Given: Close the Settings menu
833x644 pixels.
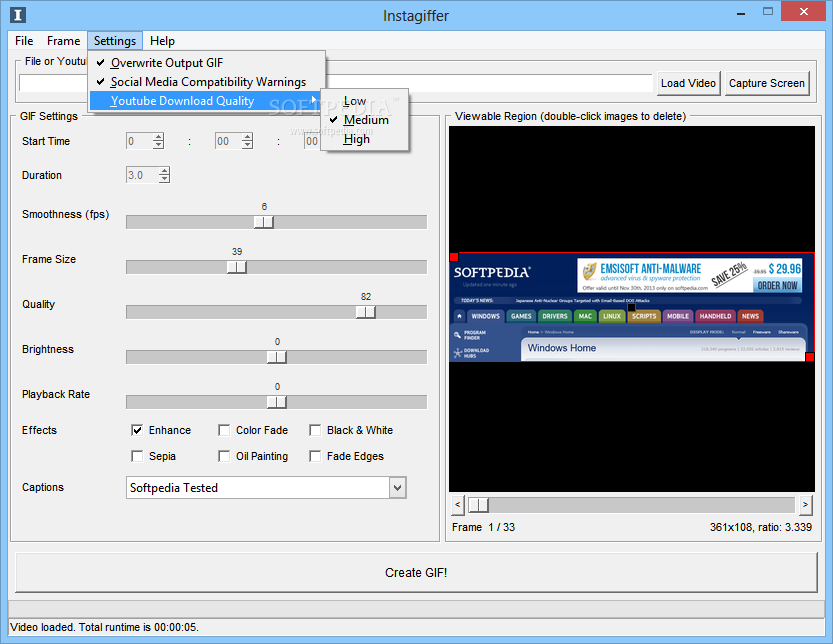Looking at the screenshot, I should pos(115,41).
